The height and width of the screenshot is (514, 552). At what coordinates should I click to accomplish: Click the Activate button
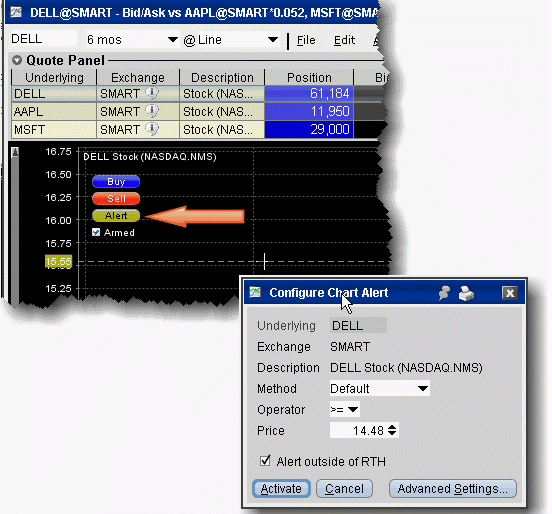(281, 488)
